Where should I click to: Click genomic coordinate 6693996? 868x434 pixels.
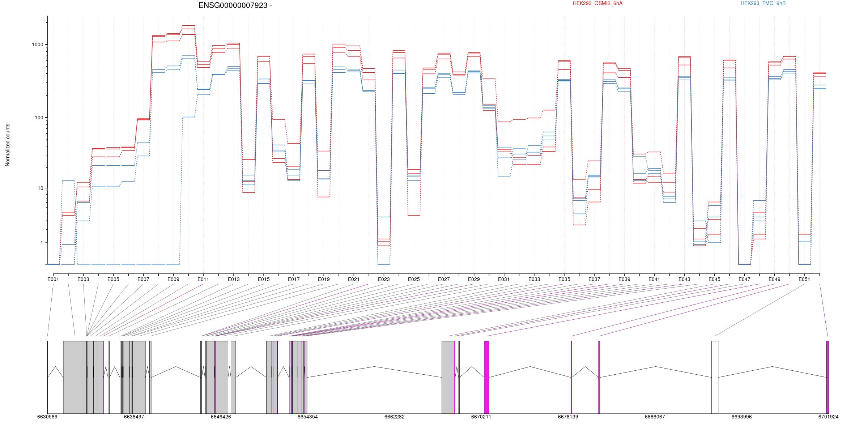click(742, 417)
